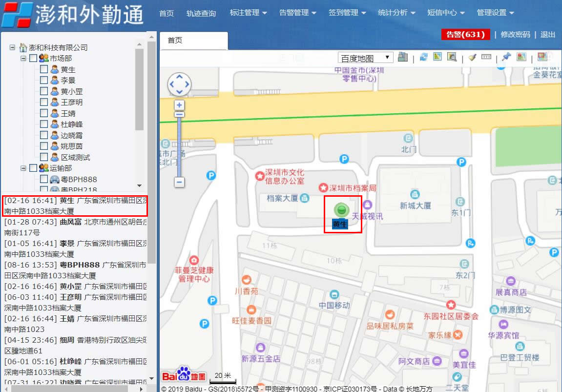Check the 市场部 department checkbox
Screen dimensions: 562x392
pyautogui.click(x=33, y=58)
